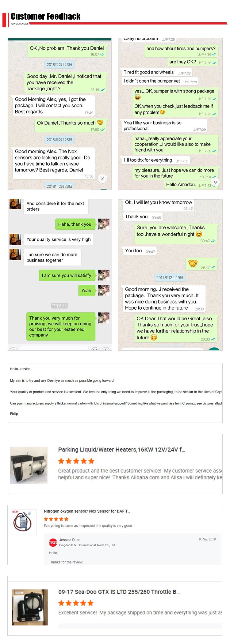Viewport: 230px width, 644px height.
Task: Click emoji button in chat input bar
Action: point(95,349)
